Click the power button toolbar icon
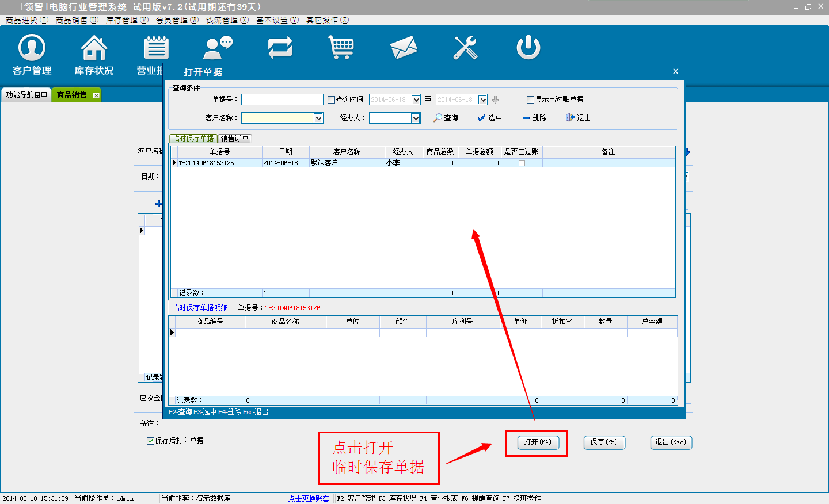The image size is (829, 504). click(x=528, y=48)
